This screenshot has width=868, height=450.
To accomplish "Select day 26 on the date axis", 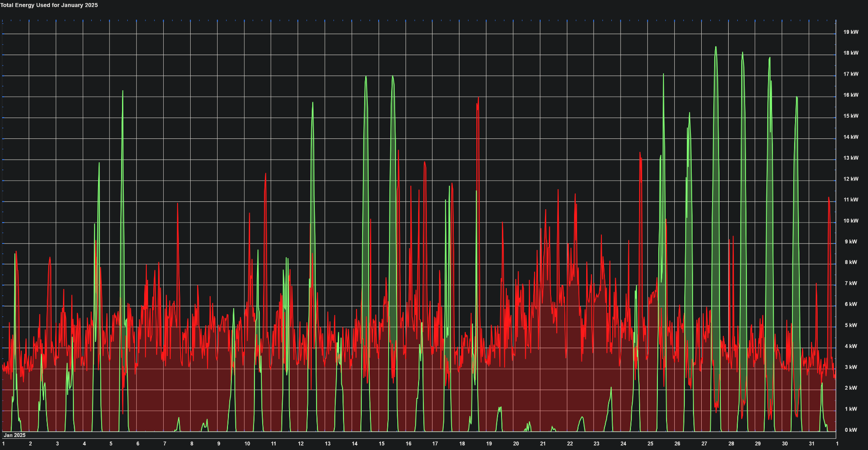I will tap(677, 443).
